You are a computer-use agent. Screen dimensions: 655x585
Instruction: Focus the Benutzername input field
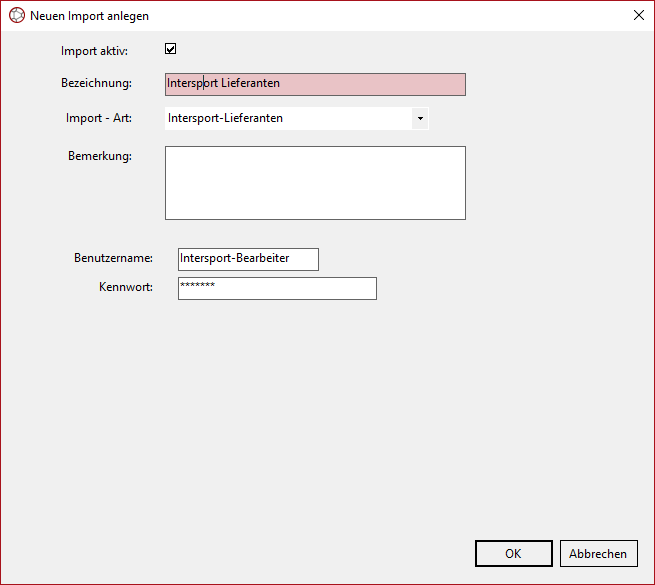pos(248,259)
